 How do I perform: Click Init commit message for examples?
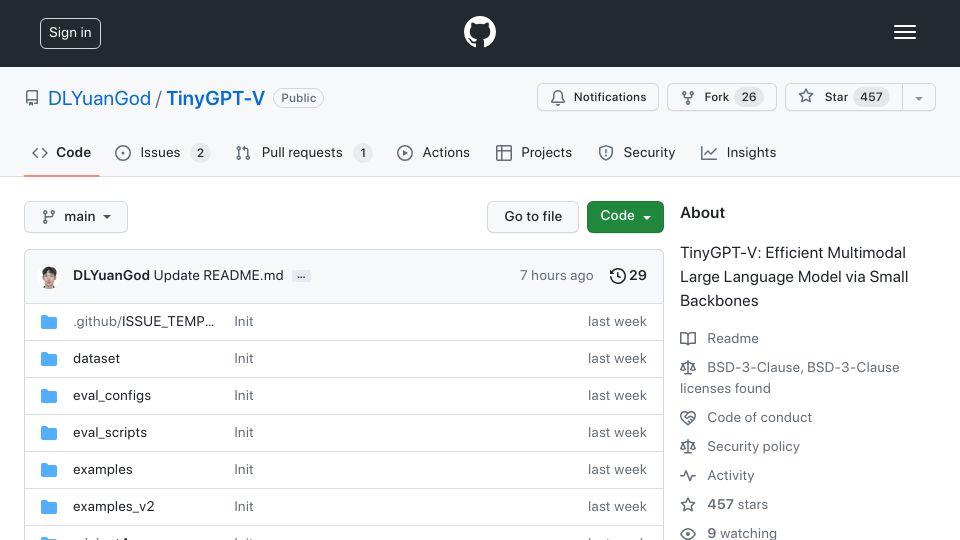tap(244, 470)
